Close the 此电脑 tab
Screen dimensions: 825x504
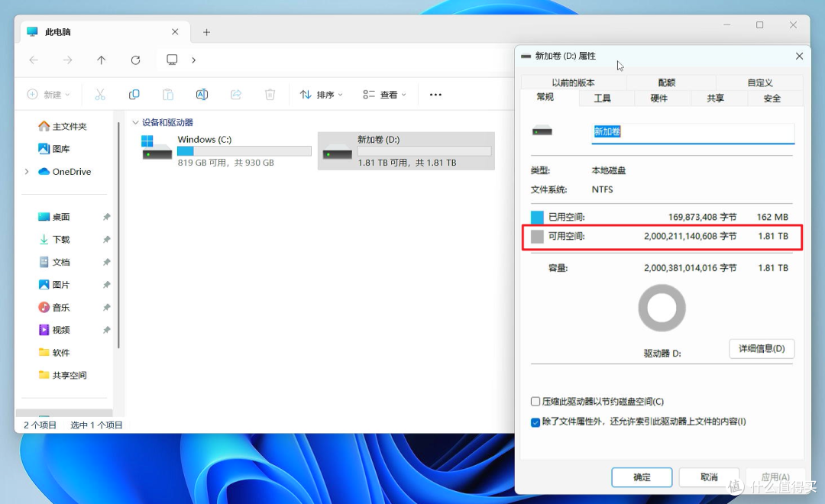(x=175, y=32)
